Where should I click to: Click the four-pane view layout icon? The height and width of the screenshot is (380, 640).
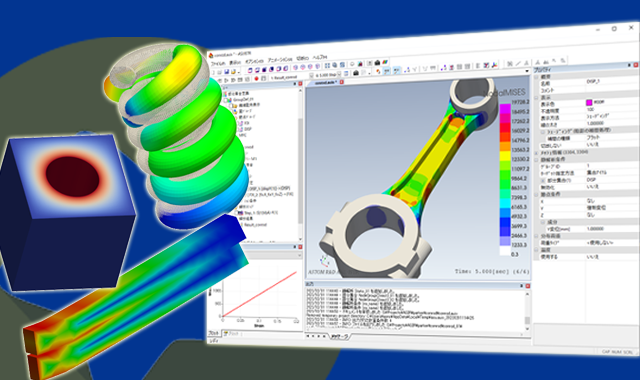coord(327,65)
